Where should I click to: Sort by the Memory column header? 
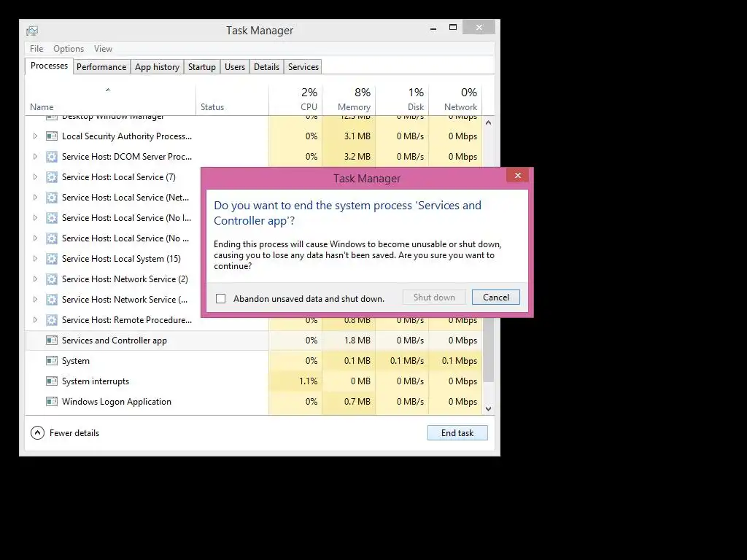(x=349, y=100)
